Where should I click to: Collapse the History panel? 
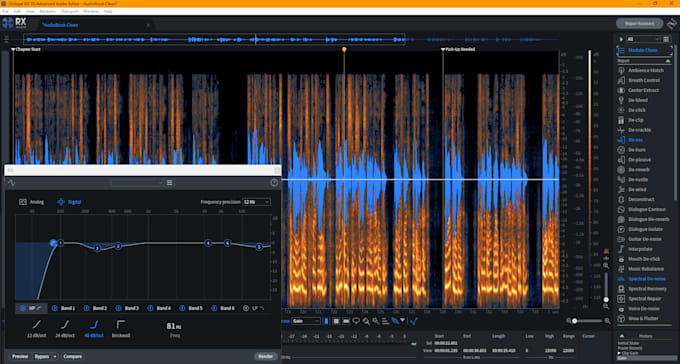(x=621, y=335)
